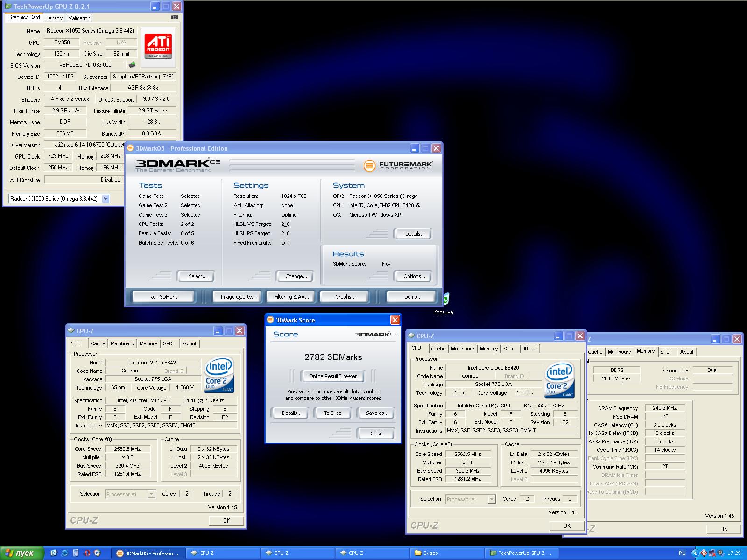The width and height of the screenshot is (747, 560).
Task: Click Save as... in 3DMark Score dialog
Action: pos(377,413)
